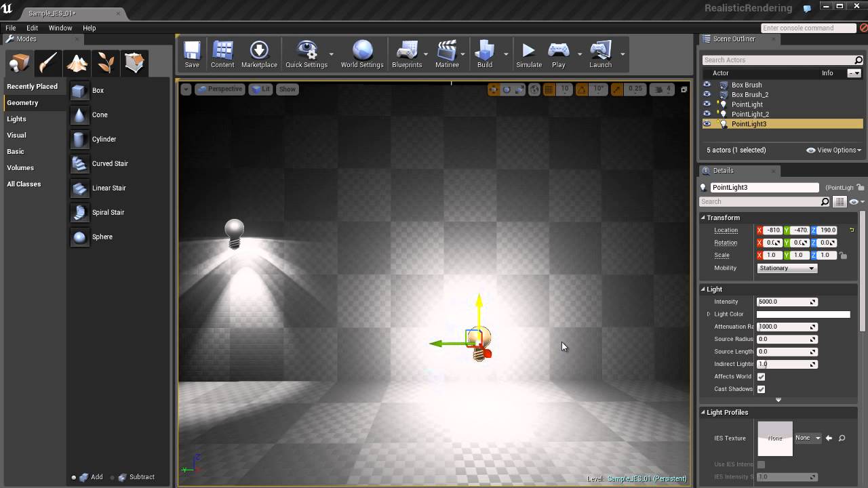Uncheck the Affects World checkbox
The image size is (868, 488).
761,377
